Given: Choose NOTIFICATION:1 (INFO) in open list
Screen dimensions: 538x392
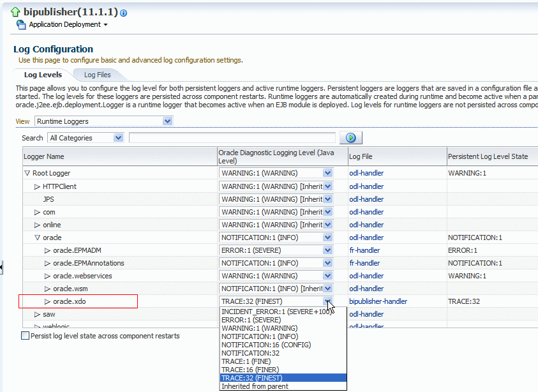Looking at the screenshot, I should (x=283, y=336).
